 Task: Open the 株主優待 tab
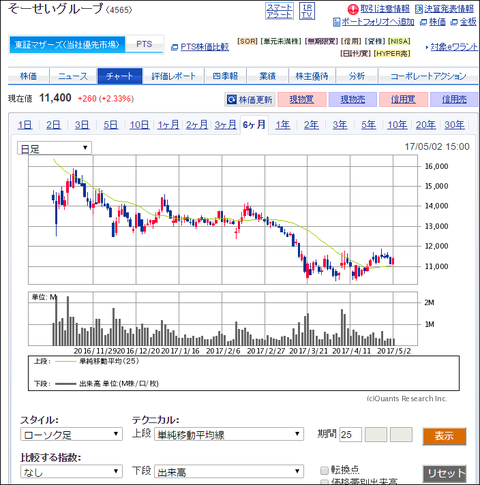312,76
